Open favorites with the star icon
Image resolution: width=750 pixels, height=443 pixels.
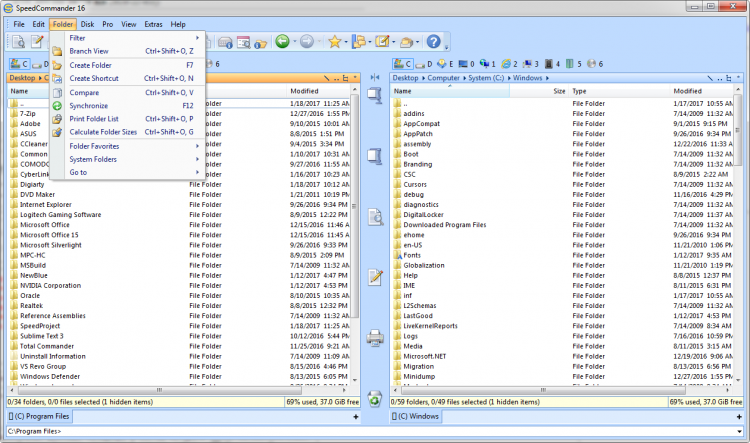[334, 42]
